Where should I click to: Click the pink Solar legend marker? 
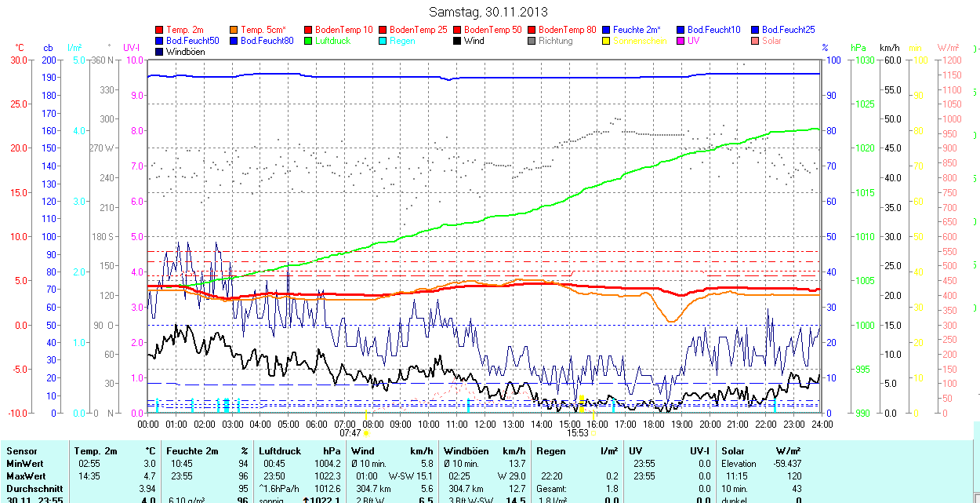click(756, 41)
